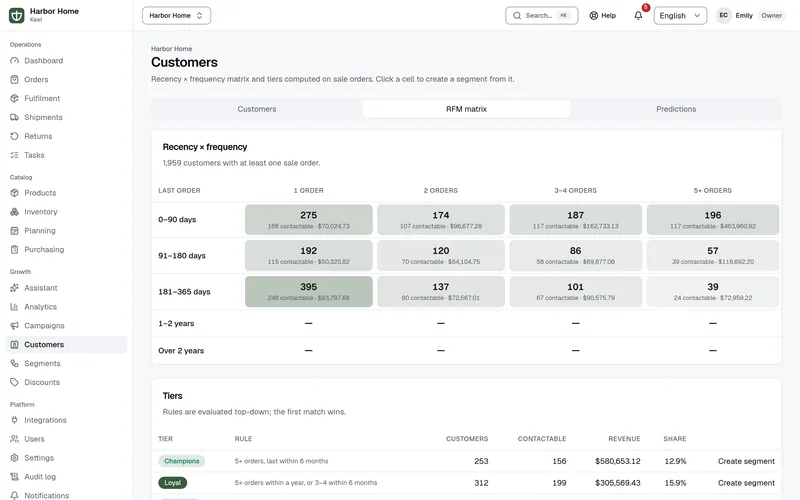Click the 181–365 days row label
800x500 pixels.
pos(184,292)
